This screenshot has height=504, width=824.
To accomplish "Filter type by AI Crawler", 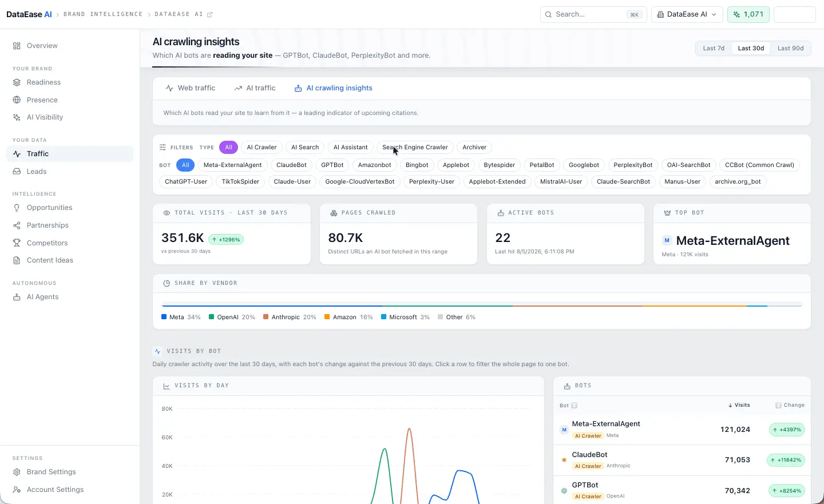I will [x=262, y=148].
